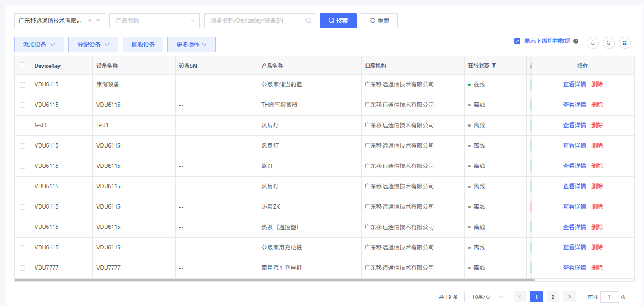Uncheck the 显示下级机构数据 checkbox
The height and width of the screenshot is (305, 644).
coord(517,41)
